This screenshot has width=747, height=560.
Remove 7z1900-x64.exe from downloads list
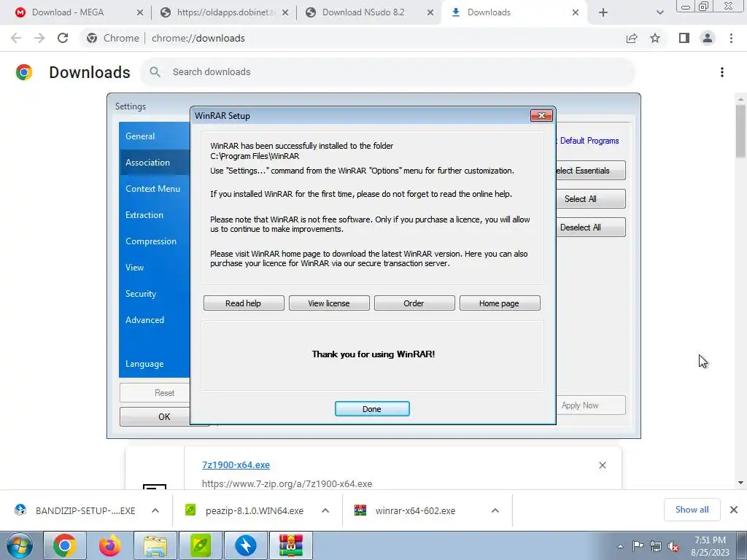602,465
